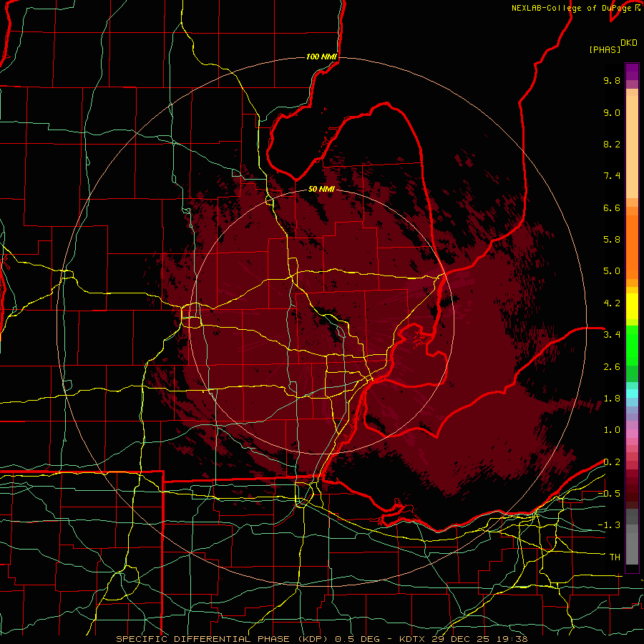Click the 19:38 timestamp in the footer
The height and width of the screenshot is (644, 644).
[x=512, y=639]
